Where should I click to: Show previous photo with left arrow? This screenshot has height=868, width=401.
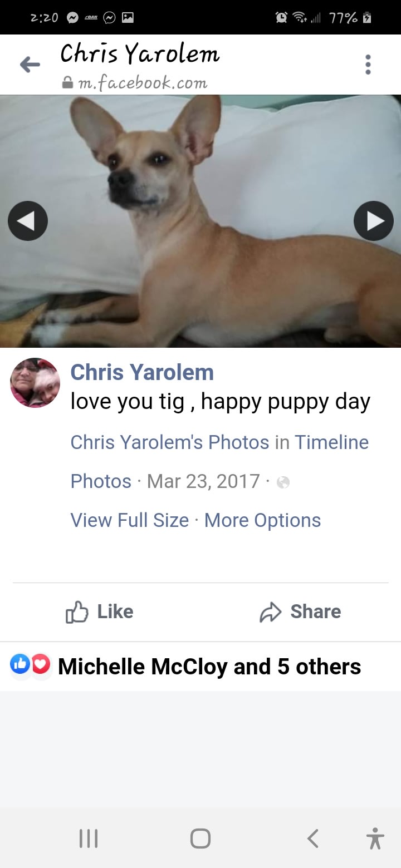click(28, 221)
